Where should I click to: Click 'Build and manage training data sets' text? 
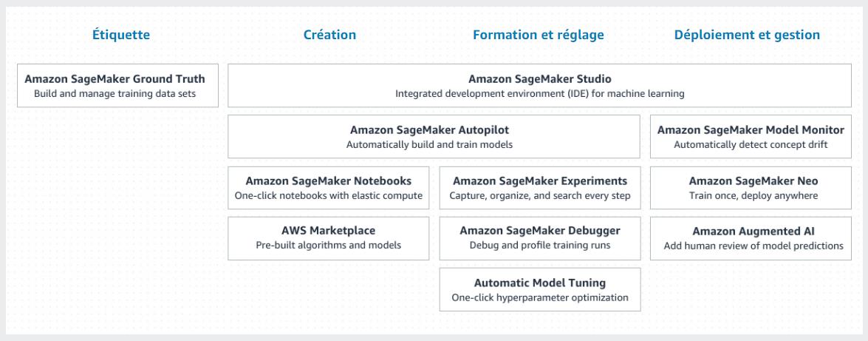(115, 94)
